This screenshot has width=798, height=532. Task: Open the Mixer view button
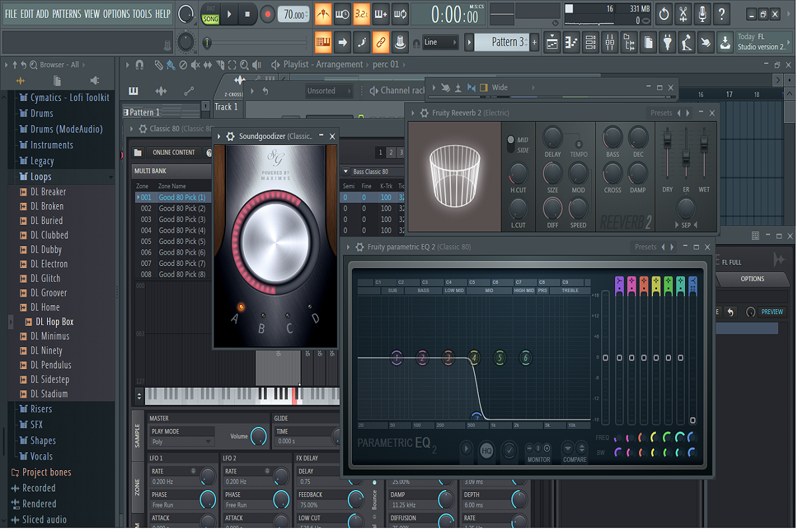610,43
